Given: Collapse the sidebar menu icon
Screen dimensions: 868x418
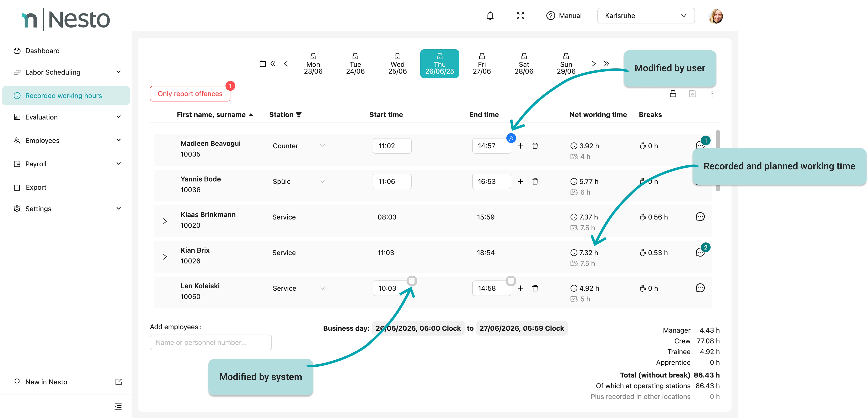Looking at the screenshot, I should click(x=118, y=407).
